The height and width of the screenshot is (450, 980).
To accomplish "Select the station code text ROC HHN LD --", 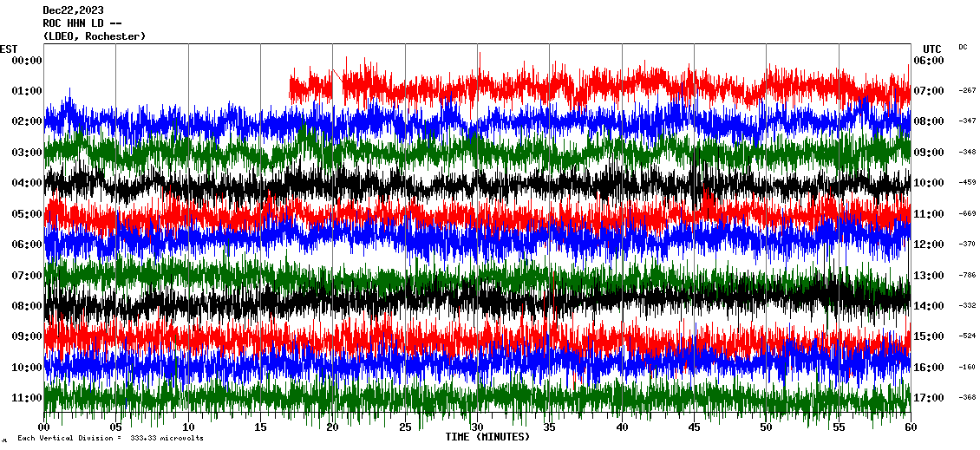I will pos(82,23).
